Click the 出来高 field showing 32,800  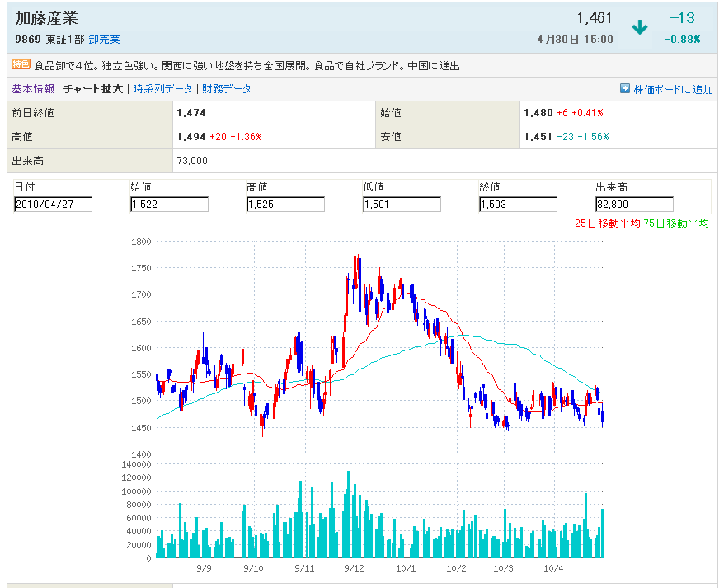pyautogui.click(x=634, y=205)
